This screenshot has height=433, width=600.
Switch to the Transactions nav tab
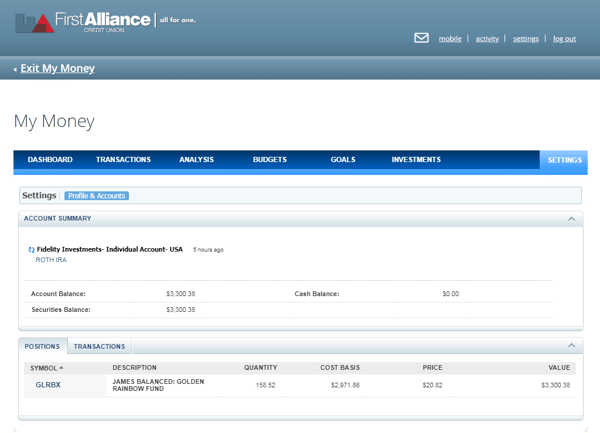pos(123,160)
